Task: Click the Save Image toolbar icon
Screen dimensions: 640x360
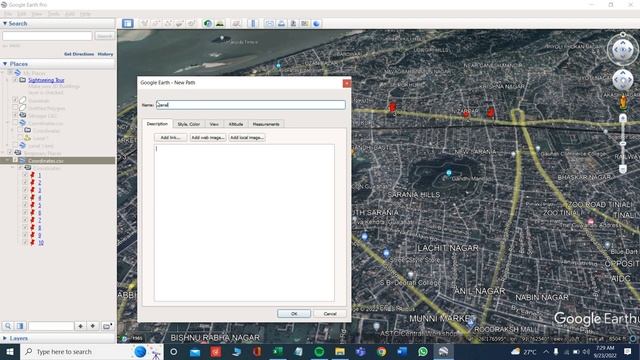Action: pyautogui.click(x=293, y=23)
